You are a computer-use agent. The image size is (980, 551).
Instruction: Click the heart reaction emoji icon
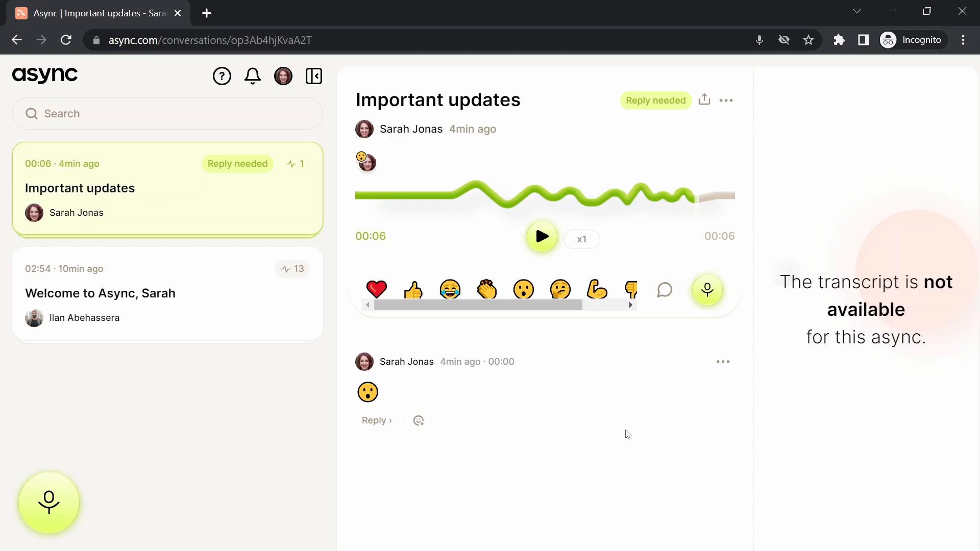tap(376, 289)
